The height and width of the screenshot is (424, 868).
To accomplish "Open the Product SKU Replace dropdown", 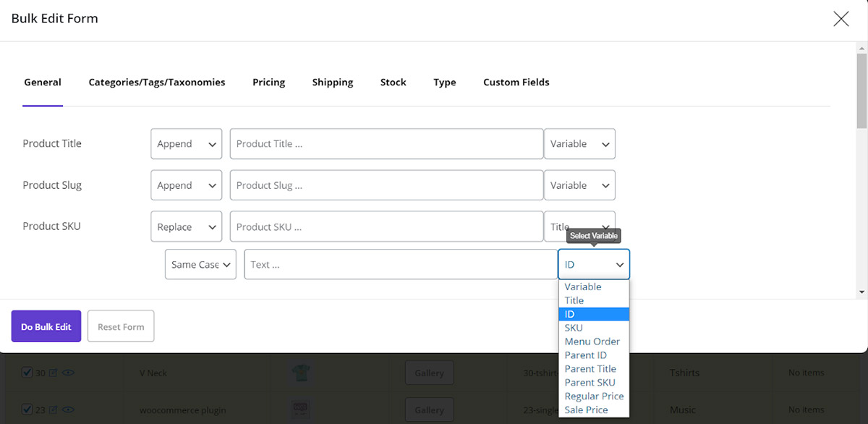I will (187, 227).
